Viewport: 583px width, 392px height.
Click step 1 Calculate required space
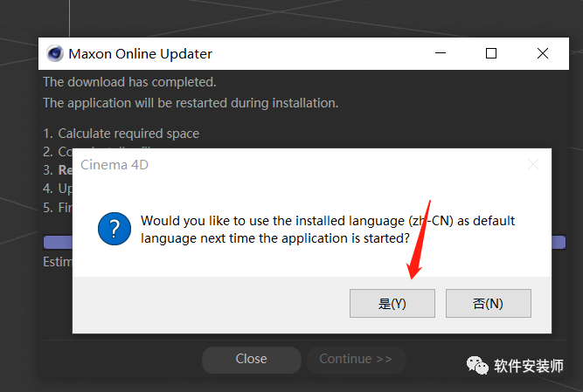(x=121, y=134)
